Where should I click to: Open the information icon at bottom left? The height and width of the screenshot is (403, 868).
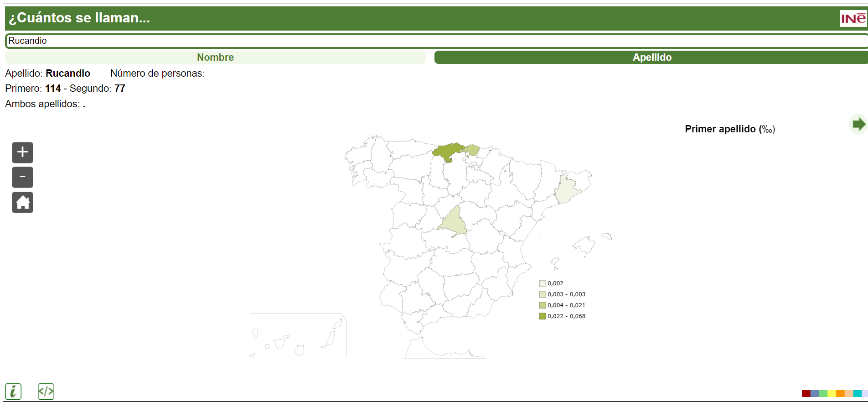coord(13,392)
